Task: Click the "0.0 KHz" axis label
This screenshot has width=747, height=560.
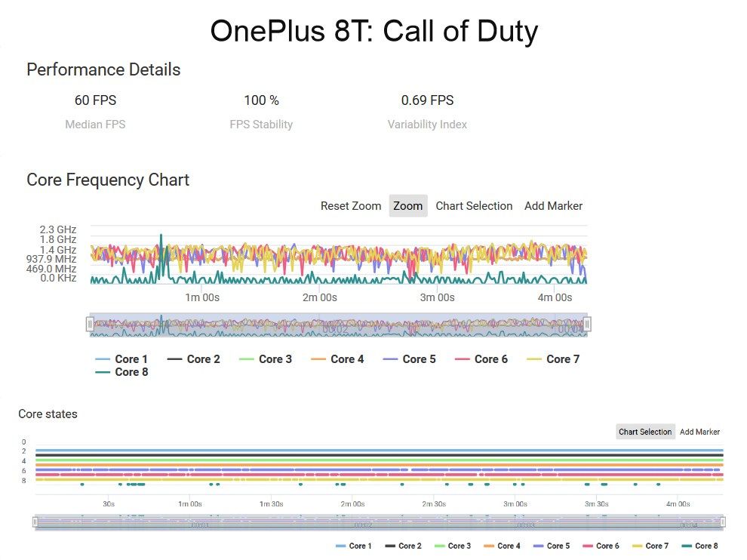Action: point(58,278)
